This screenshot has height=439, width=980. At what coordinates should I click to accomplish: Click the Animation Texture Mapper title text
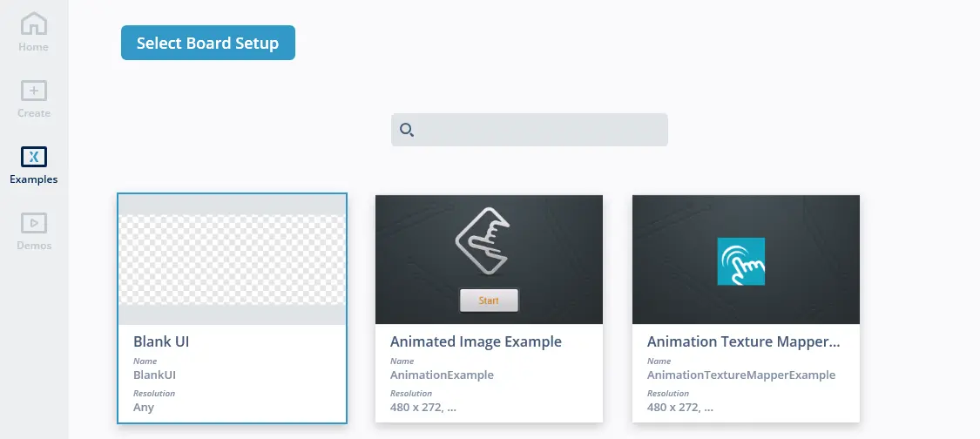[743, 341]
